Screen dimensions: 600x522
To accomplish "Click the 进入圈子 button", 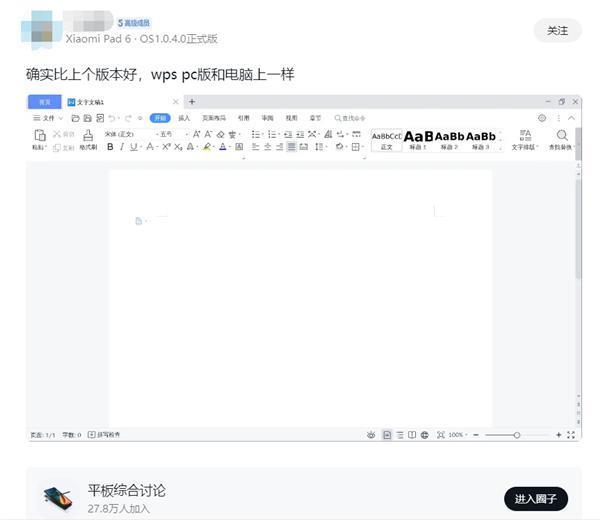I will pos(536,499).
